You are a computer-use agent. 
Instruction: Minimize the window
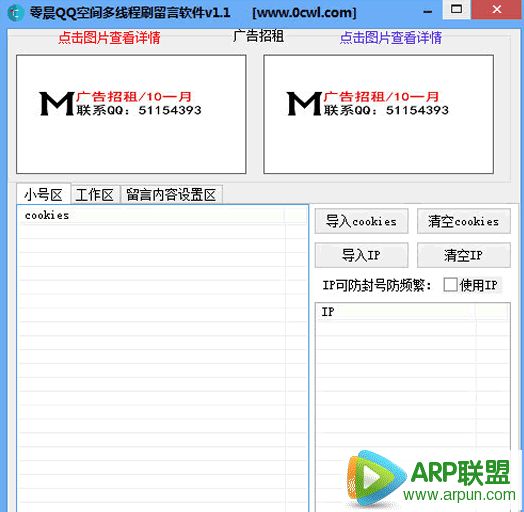point(427,12)
